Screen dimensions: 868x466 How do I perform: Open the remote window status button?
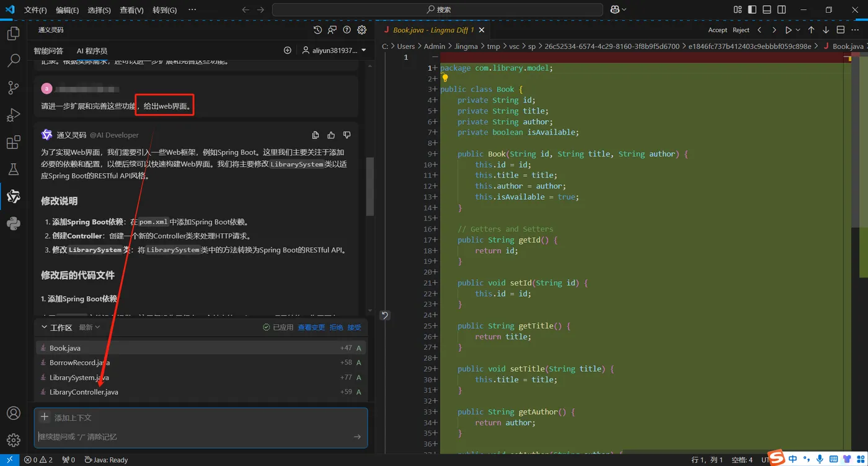(x=9, y=460)
